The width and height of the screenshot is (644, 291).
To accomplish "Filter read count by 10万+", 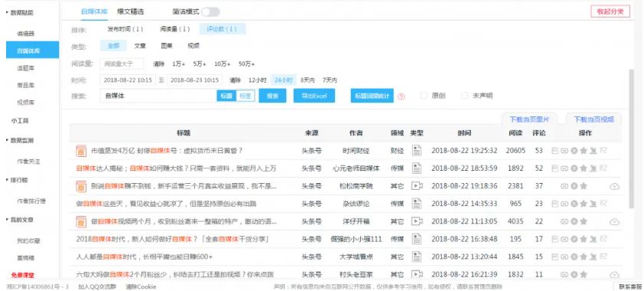I will click(x=223, y=64).
